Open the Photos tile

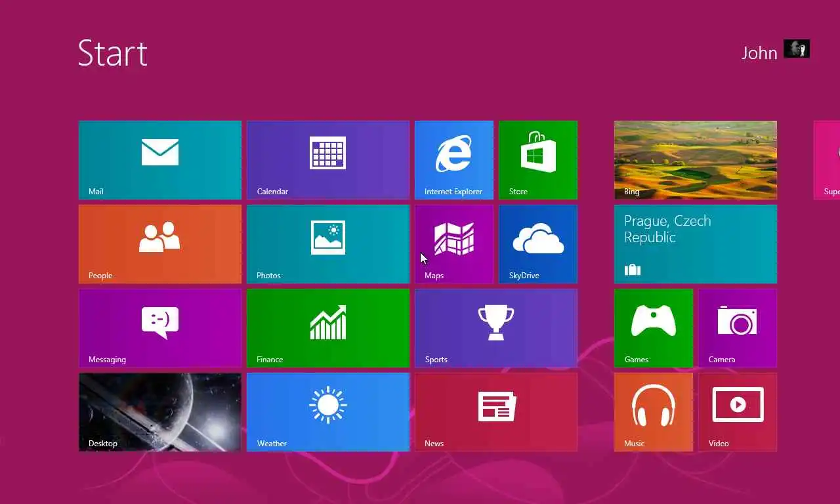click(328, 244)
